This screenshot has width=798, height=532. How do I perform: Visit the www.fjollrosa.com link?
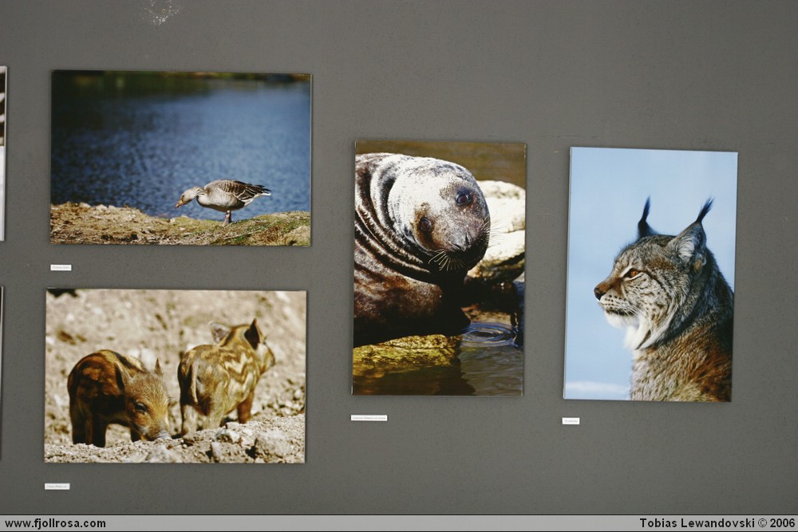tap(55, 523)
